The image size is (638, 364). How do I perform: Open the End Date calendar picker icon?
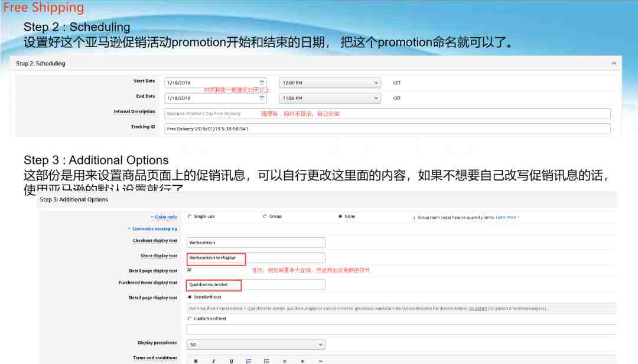coord(262,98)
